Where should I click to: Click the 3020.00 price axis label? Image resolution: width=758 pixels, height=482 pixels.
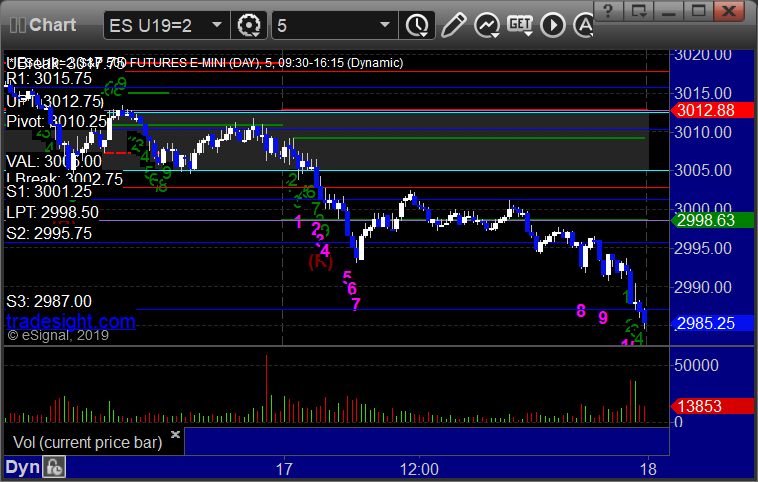click(x=703, y=55)
